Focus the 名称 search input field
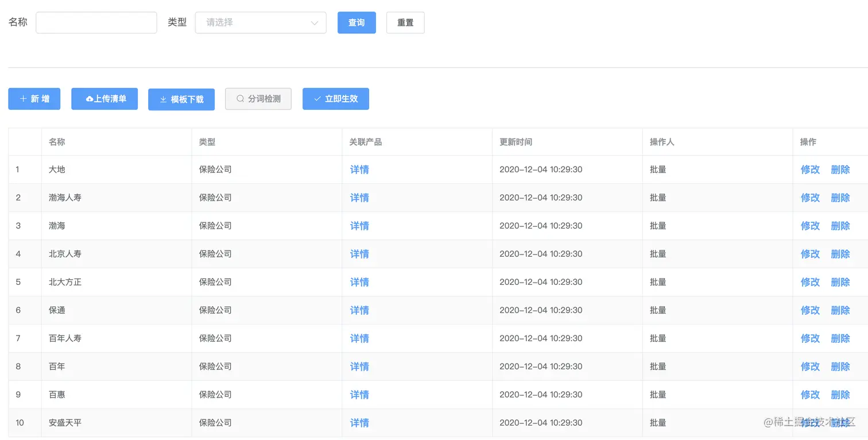Screen dimensions: 868x440 (96, 22)
